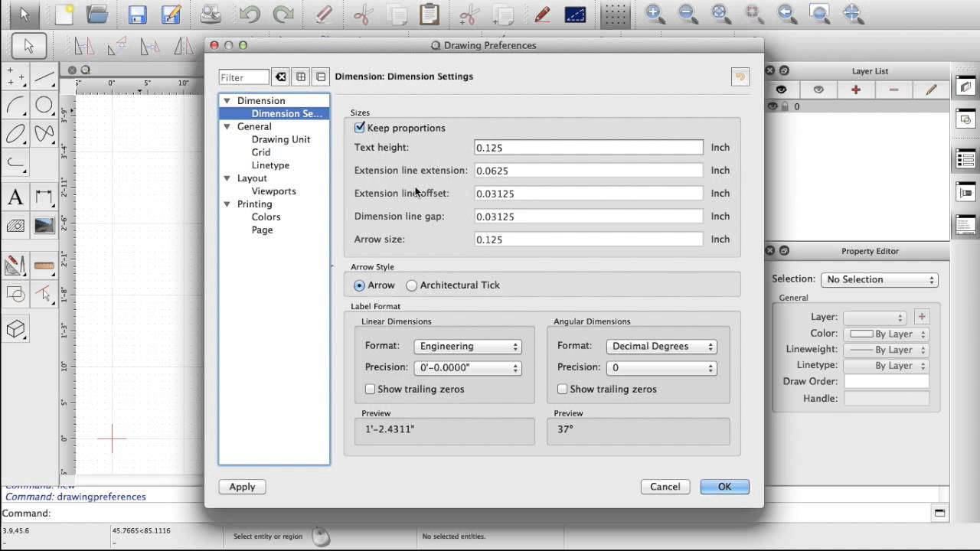The image size is (980, 551).
Task: Select the Dimension drawing tool
Action: pyautogui.click(x=44, y=197)
